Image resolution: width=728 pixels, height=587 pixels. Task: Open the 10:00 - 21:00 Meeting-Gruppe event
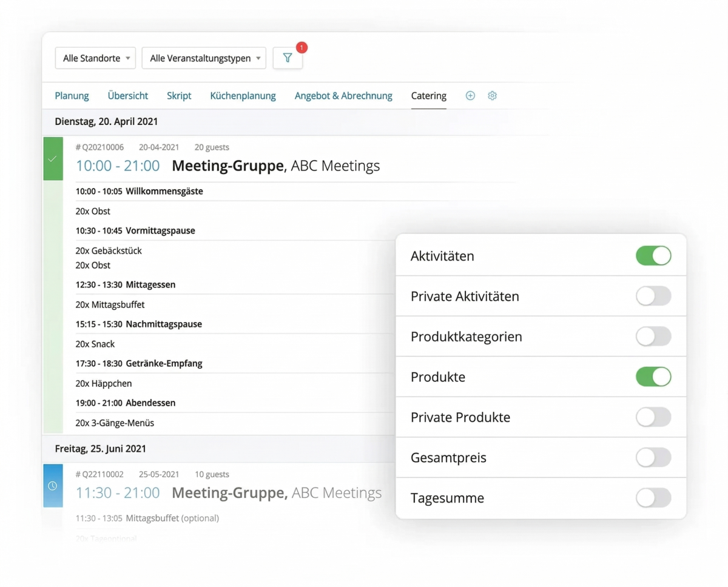227,166
